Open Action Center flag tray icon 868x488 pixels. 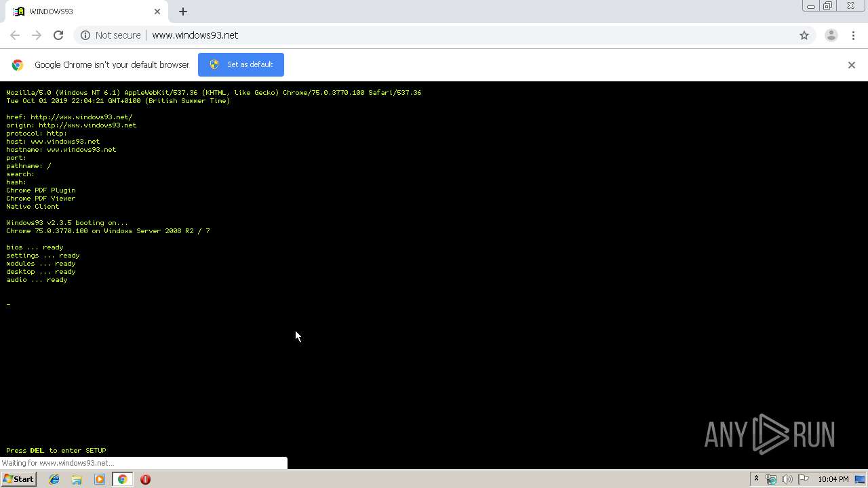(x=803, y=479)
